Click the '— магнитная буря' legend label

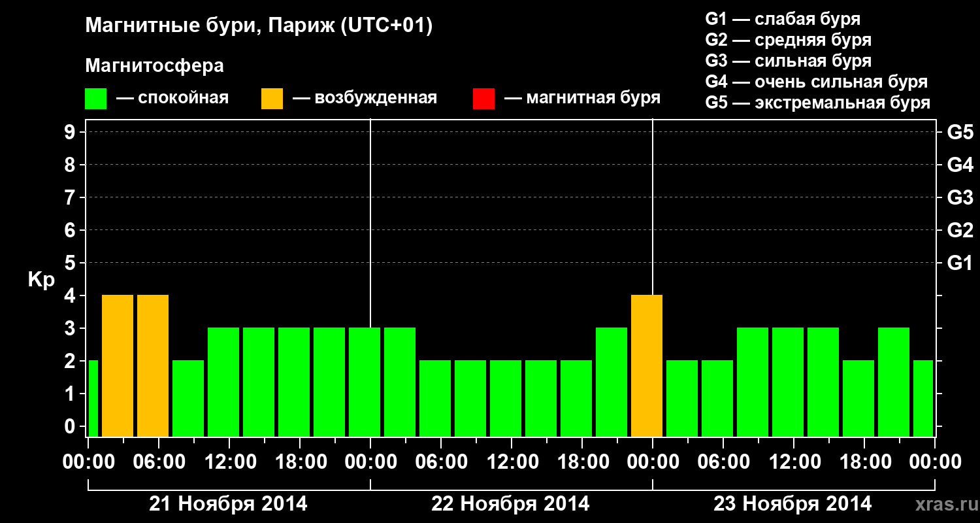pyautogui.click(x=582, y=99)
